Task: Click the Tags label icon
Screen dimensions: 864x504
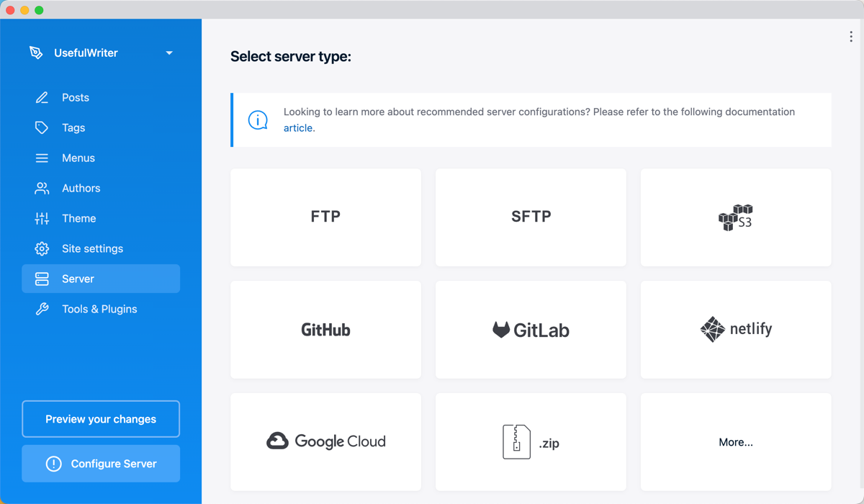Action: 42,128
